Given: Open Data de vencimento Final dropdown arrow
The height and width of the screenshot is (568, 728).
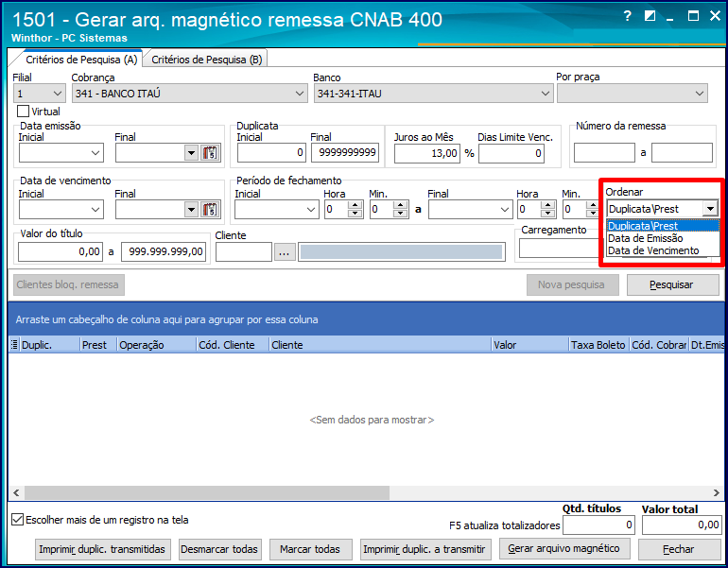Looking at the screenshot, I should [x=191, y=209].
